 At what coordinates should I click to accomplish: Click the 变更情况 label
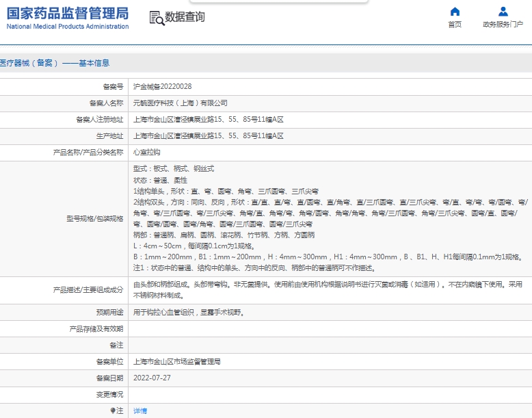click(109, 394)
